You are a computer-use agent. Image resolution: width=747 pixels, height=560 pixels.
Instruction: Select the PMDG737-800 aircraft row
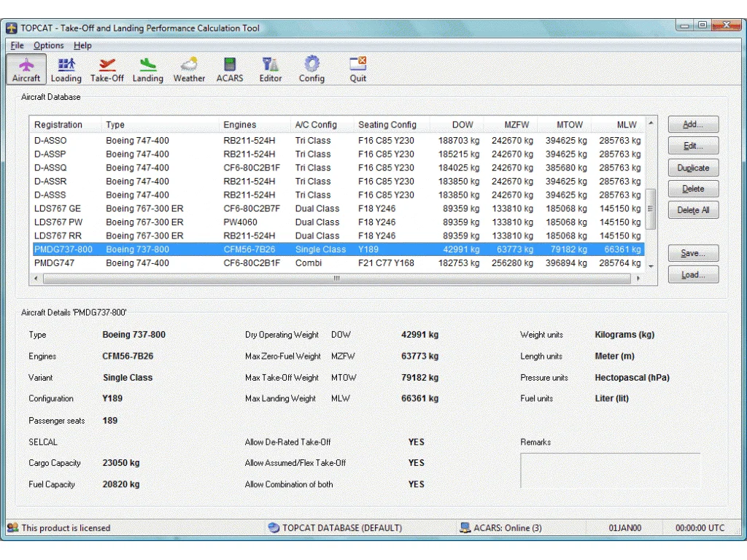tap(338, 249)
